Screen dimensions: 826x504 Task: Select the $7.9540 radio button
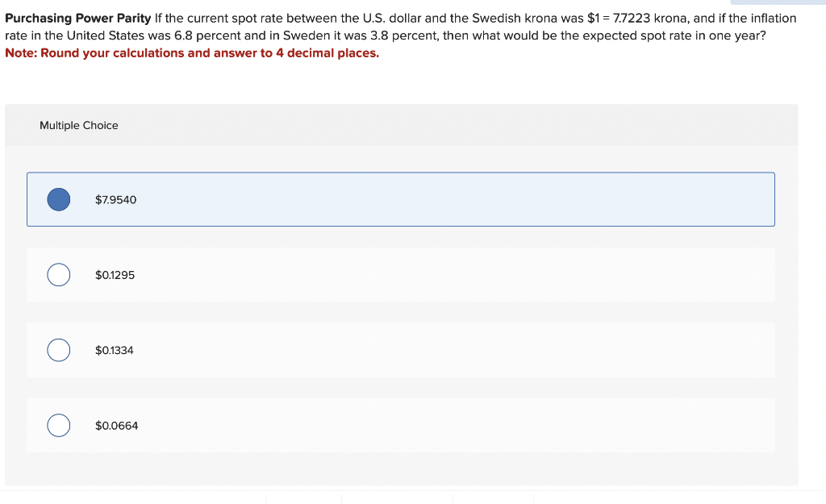pyautogui.click(x=57, y=198)
